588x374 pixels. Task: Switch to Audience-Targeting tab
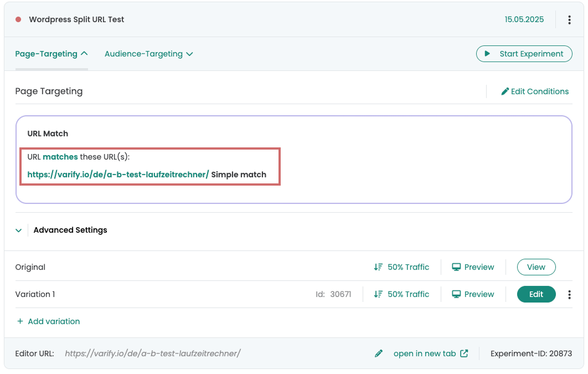coord(148,54)
